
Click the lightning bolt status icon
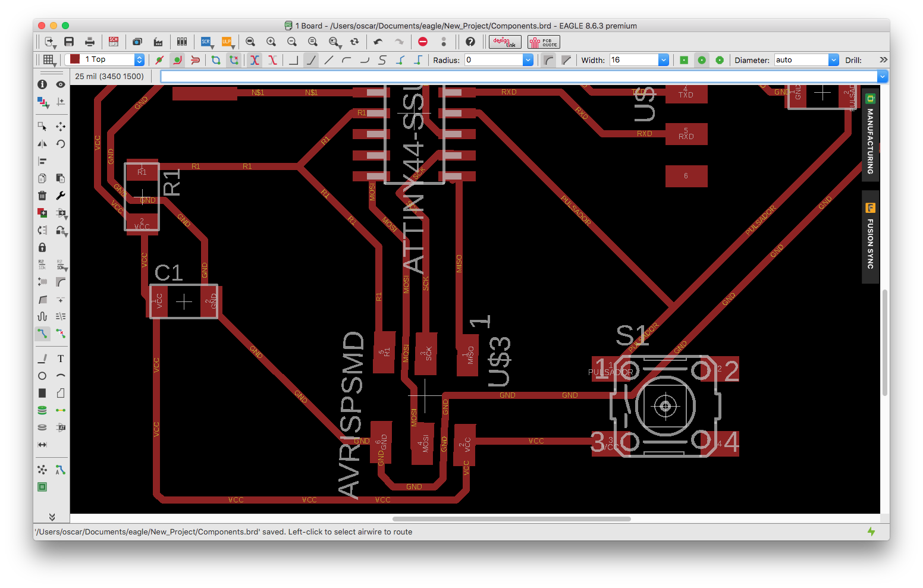tap(871, 532)
